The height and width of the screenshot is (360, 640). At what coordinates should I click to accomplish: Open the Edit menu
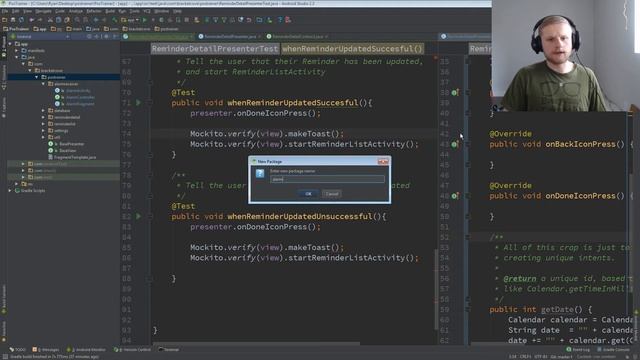tap(16, 11)
